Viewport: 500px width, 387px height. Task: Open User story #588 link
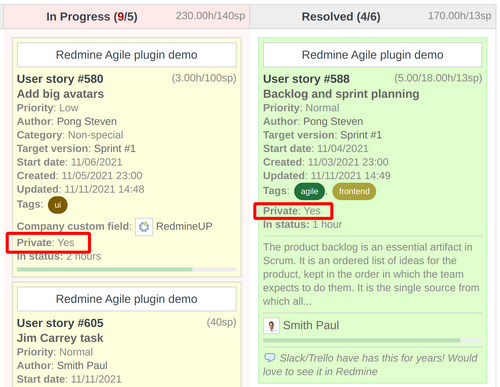click(306, 79)
